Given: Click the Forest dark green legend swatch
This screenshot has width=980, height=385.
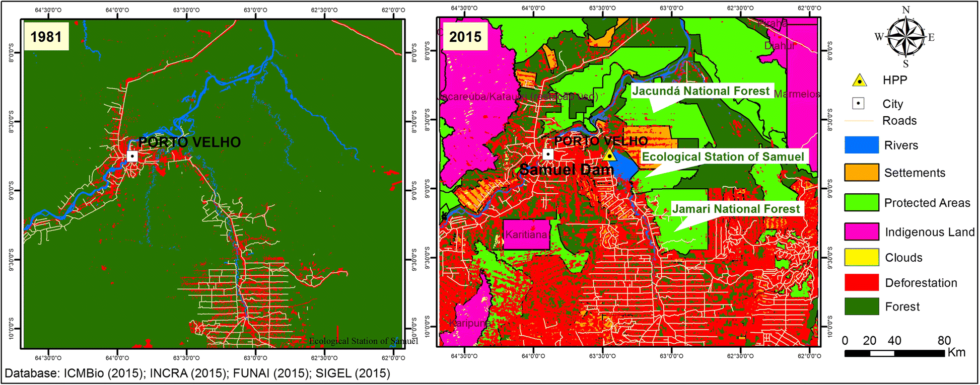Looking at the screenshot, I should click(x=862, y=306).
